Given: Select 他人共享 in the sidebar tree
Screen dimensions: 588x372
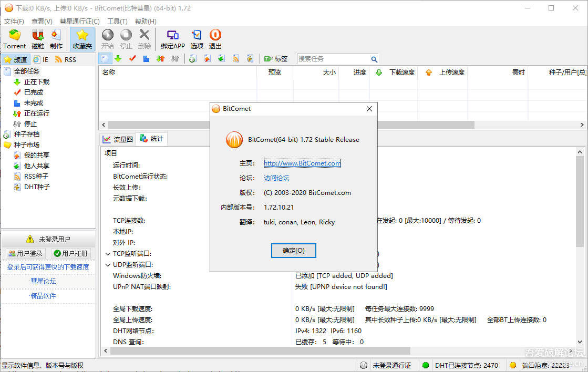Looking at the screenshot, I should click(x=37, y=166).
